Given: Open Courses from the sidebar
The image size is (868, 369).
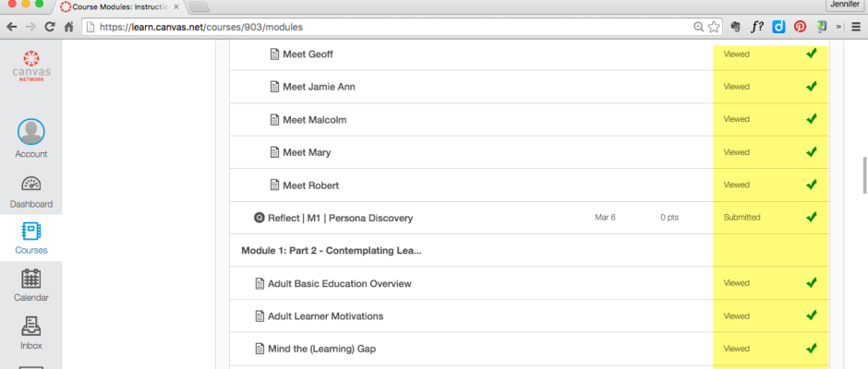Looking at the screenshot, I should (31, 237).
